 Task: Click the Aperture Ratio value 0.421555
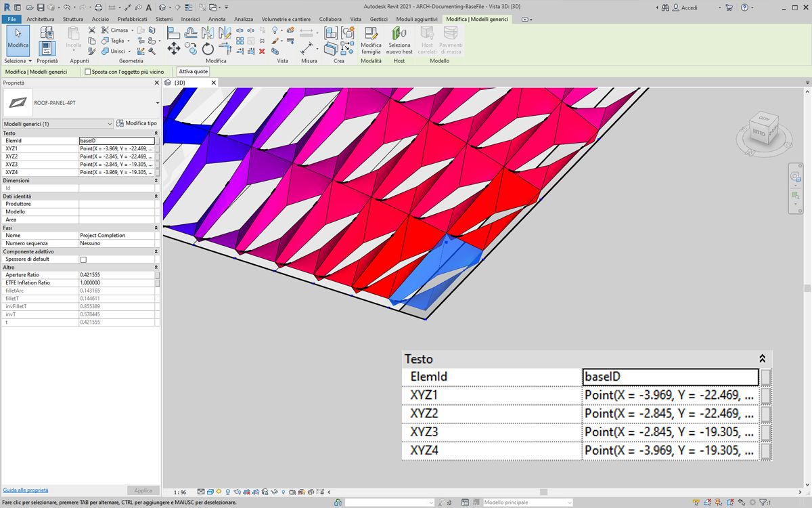[116, 275]
